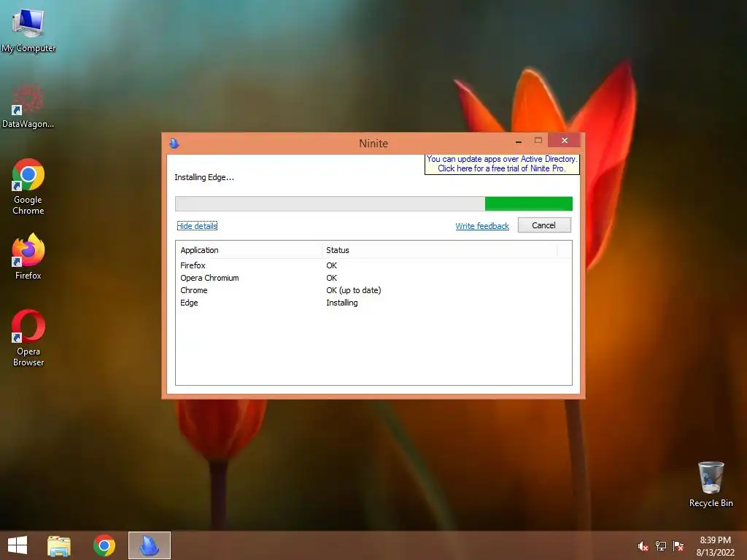This screenshot has height=560, width=747.
Task: Open My Computer desktop icon
Action: (x=28, y=29)
